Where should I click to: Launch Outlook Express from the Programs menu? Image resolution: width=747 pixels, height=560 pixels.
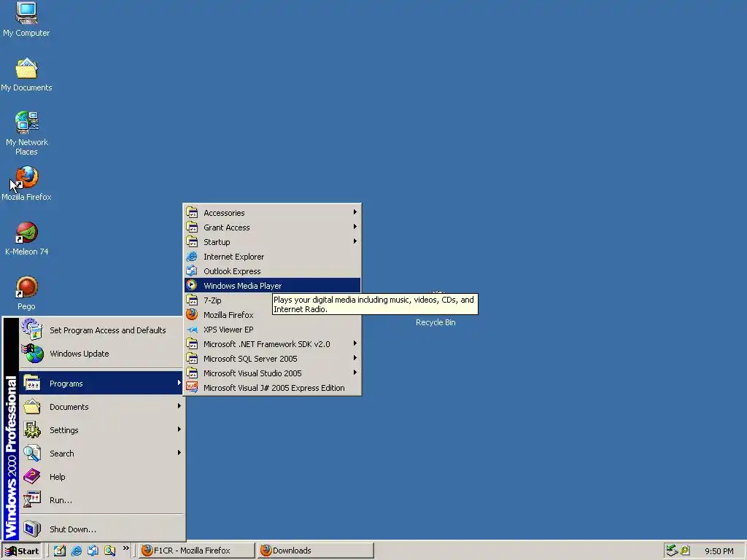click(272, 271)
